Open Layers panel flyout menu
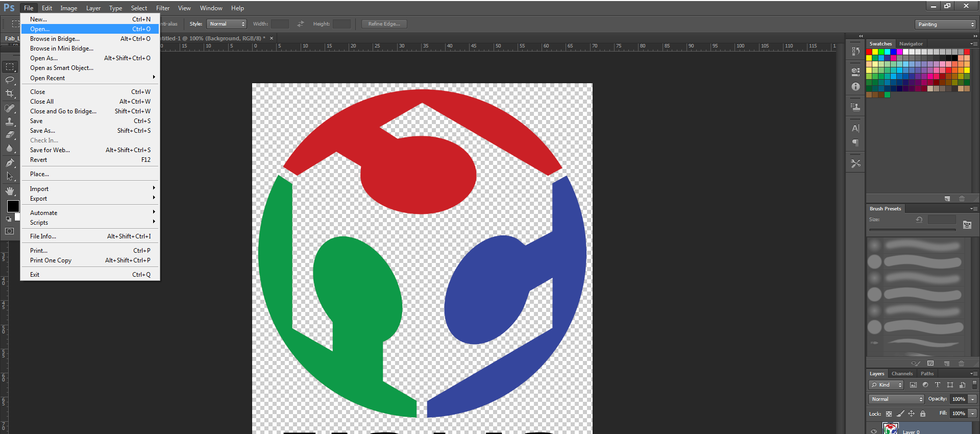The width and height of the screenshot is (980, 434). (974, 374)
